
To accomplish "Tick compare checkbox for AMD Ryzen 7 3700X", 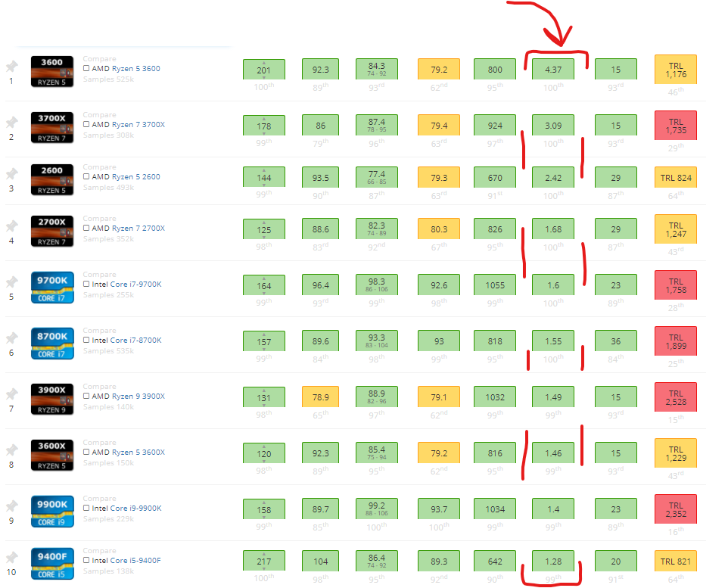I will pos(86,124).
